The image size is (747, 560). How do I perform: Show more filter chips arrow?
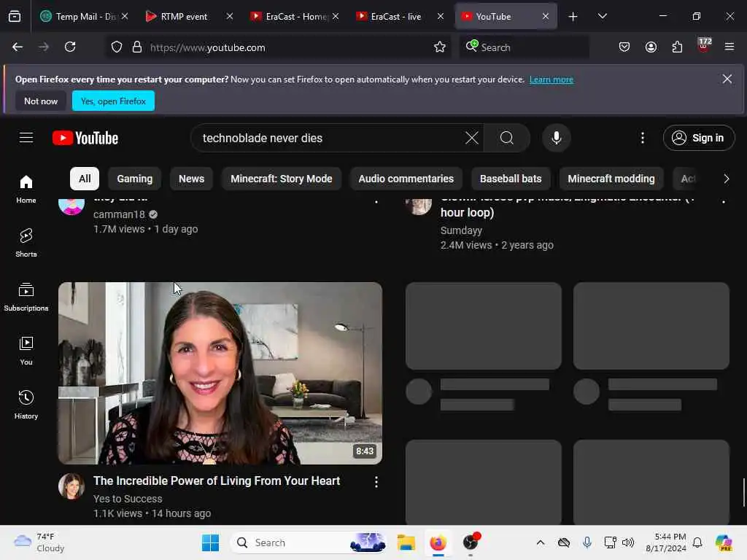pos(726,179)
